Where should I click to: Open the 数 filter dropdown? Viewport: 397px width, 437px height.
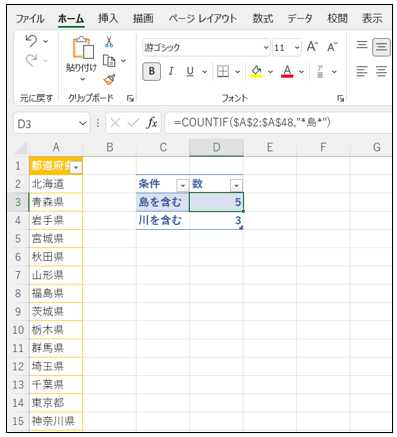(236, 186)
